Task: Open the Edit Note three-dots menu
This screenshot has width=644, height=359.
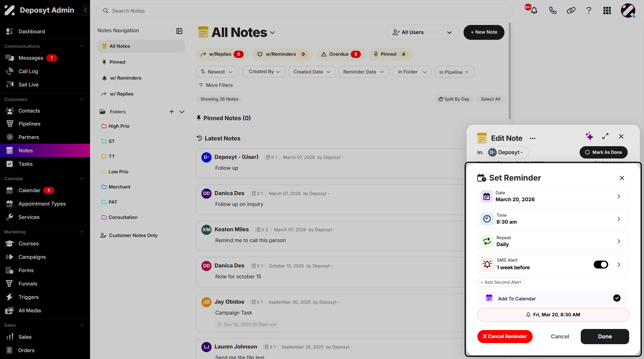Action: tap(533, 138)
